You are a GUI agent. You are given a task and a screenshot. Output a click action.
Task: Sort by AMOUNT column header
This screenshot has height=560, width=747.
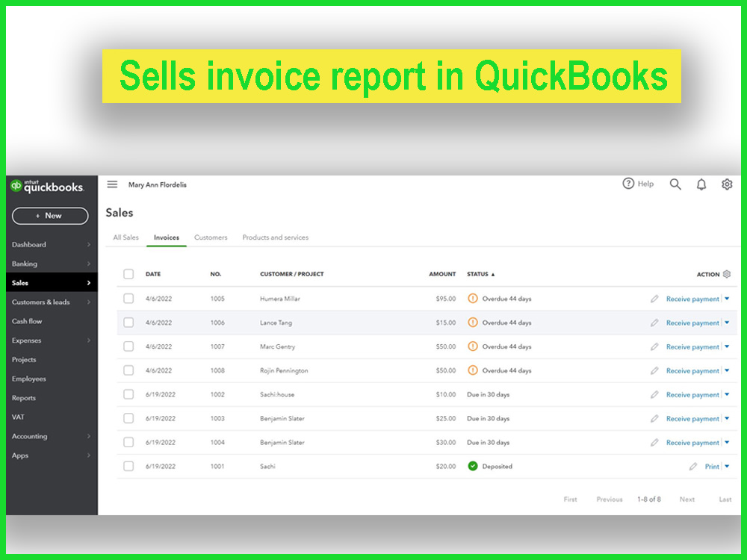[442, 274]
